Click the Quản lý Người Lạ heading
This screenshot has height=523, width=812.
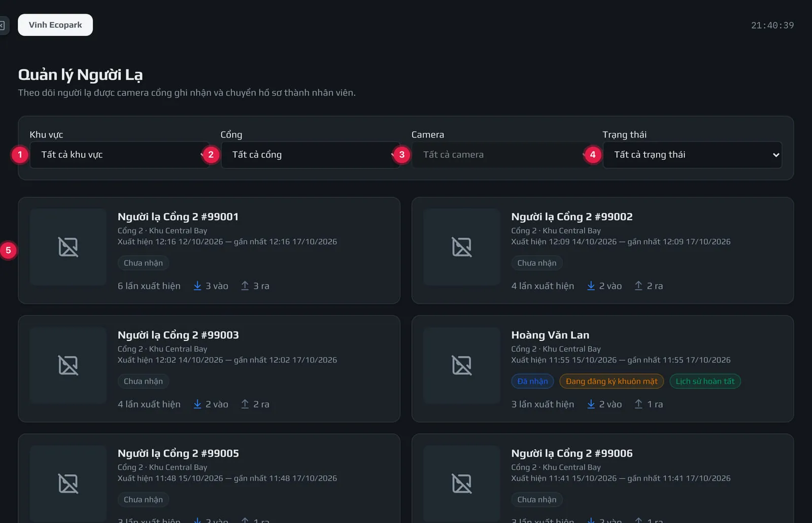coord(80,75)
